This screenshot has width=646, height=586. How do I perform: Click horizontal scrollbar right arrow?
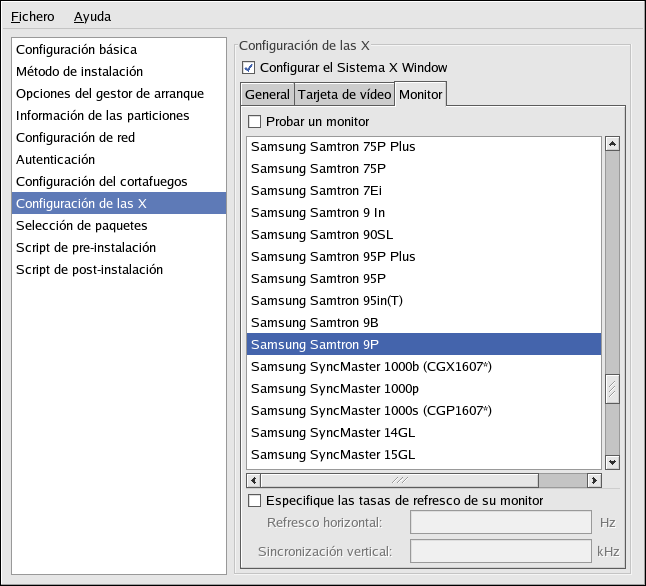click(x=594, y=480)
